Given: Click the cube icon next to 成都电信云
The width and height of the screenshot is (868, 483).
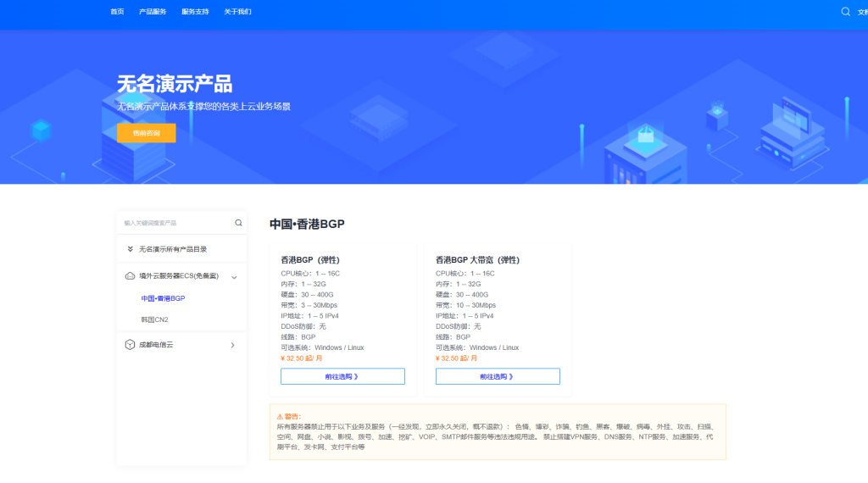Looking at the screenshot, I should (x=130, y=345).
